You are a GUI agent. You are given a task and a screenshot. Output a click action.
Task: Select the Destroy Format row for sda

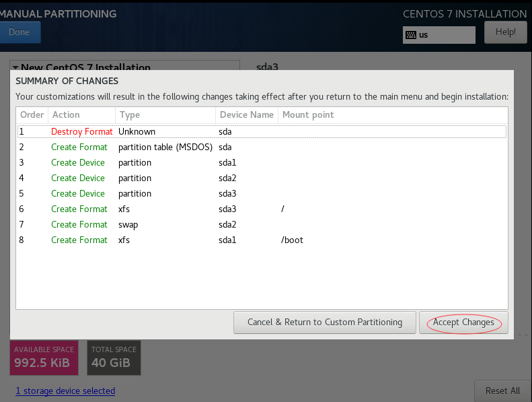(262, 131)
